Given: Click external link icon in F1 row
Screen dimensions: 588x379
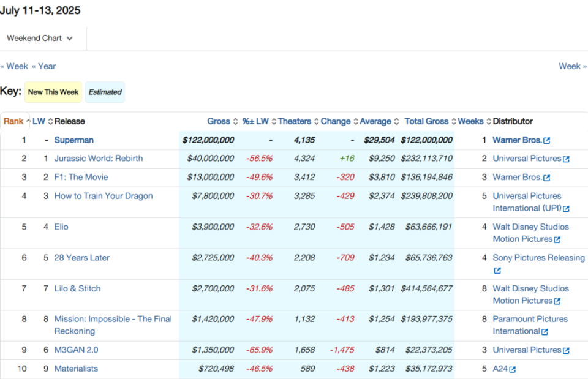Looking at the screenshot, I should click(x=547, y=178).
